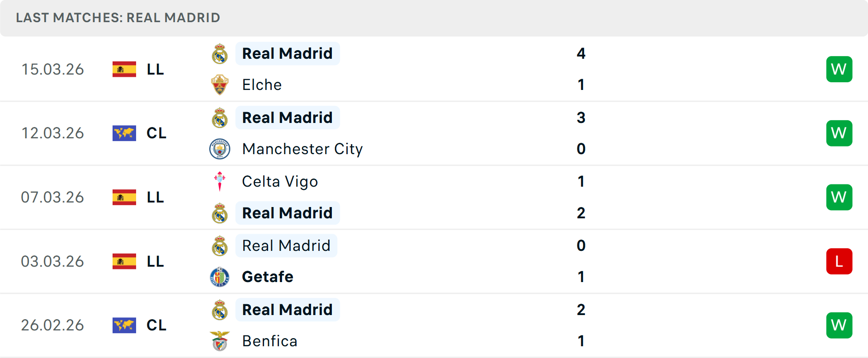Select the Elche club logo
Viewport: 868px width, 358px height.
point(220,85)
